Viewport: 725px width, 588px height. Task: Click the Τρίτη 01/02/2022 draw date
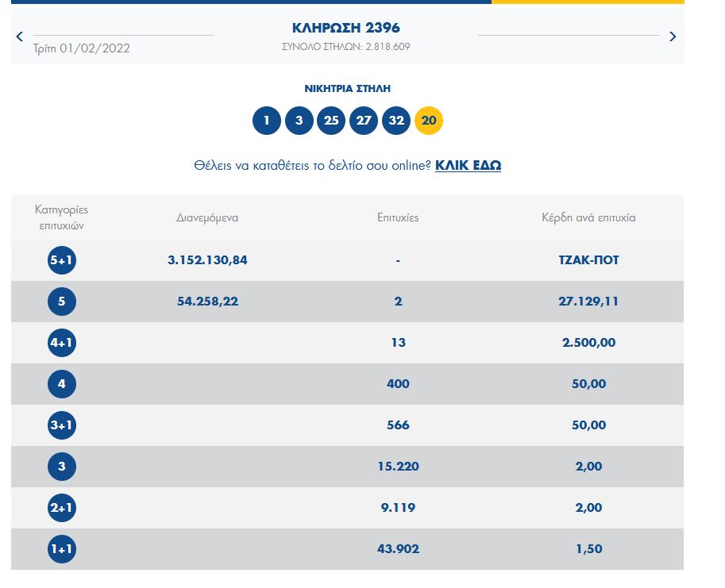[x=81, y=48]
